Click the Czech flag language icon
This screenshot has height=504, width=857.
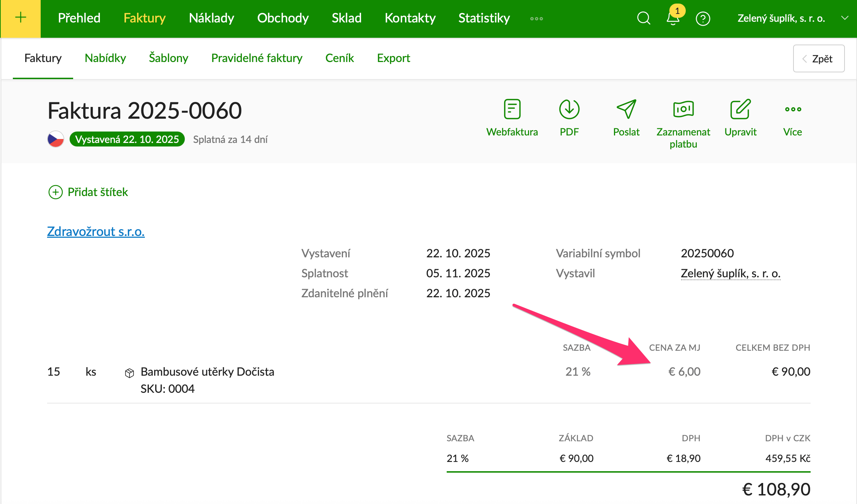pos(56,139)
